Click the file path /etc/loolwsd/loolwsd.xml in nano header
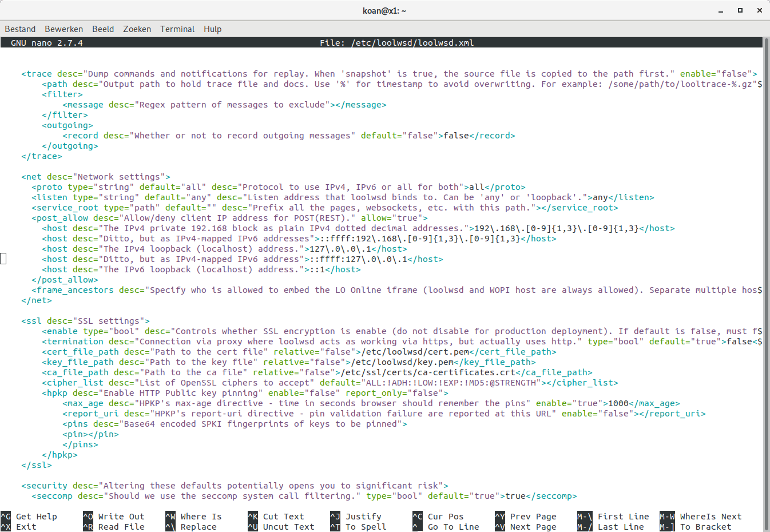 [x=412, y=43]
